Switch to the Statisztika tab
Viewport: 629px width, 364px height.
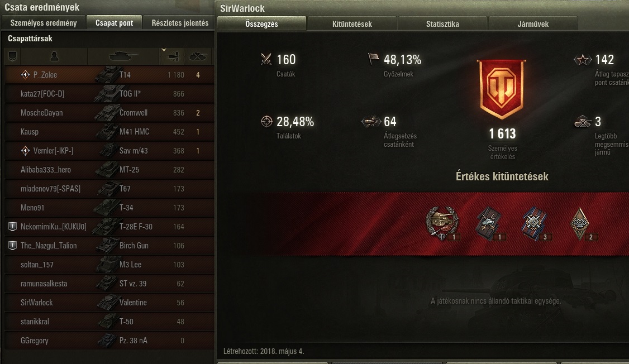click(442, 23)
